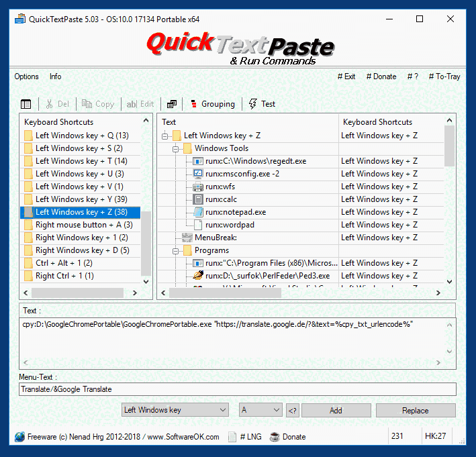
Task: Click the cascading windows toolbar icon
Action: click(171, 104)
